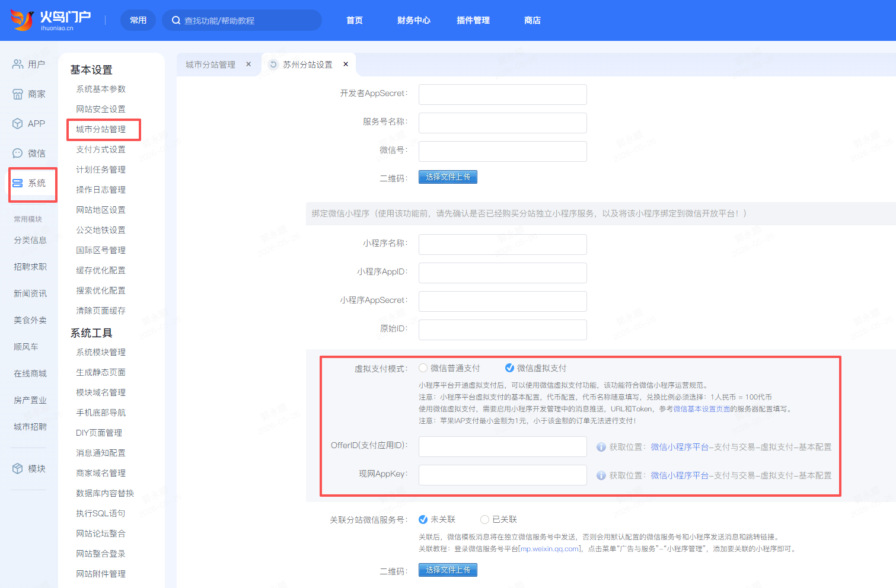Open 系统基本参数 in side menu
The width and height of the screenshot is (896, 588).
coord(101,89)
